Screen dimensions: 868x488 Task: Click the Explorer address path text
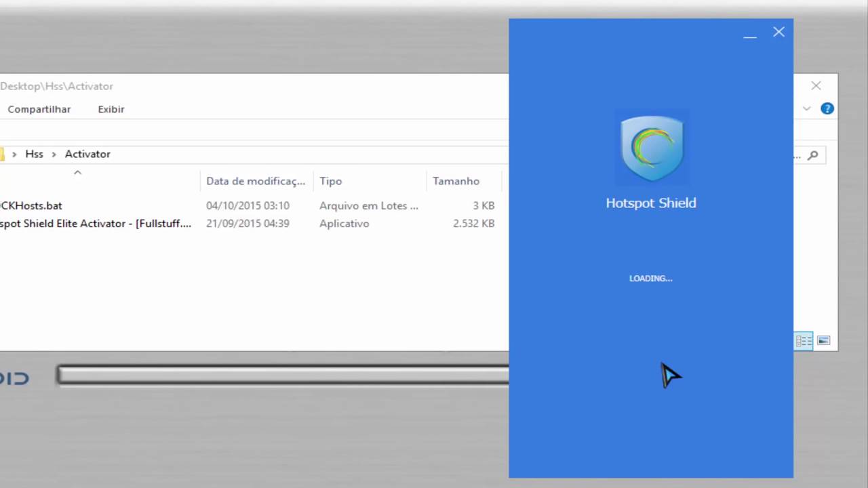(x=57, y=86)
